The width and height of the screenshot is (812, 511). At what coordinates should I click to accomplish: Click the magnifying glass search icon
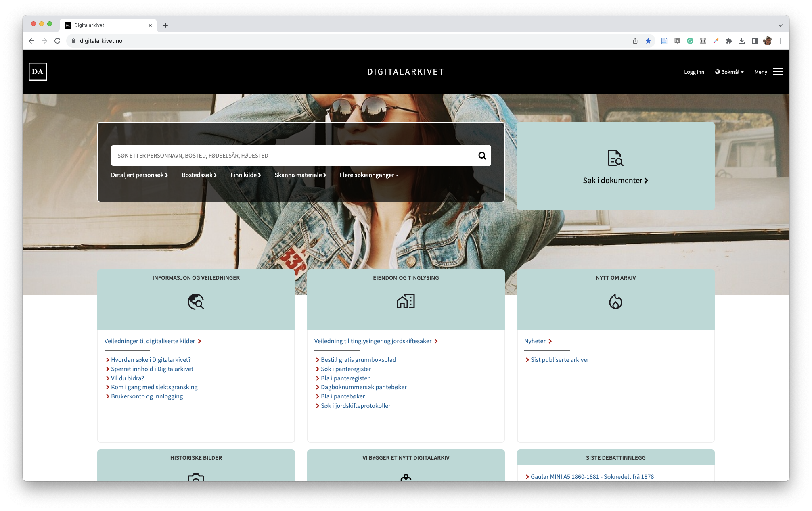[x=482, y=156]
